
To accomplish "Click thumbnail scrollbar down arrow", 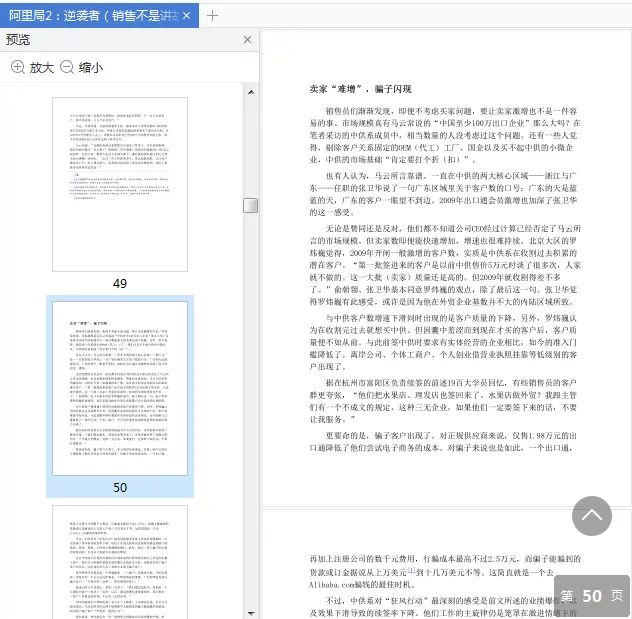I will pos(251,613).
